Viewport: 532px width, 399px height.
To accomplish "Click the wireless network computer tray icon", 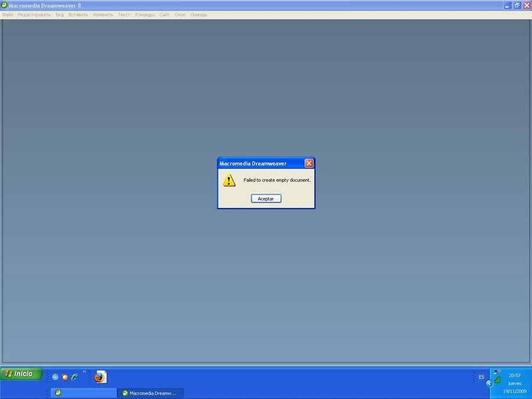I will pyautogui.click(x=497, y=372).
